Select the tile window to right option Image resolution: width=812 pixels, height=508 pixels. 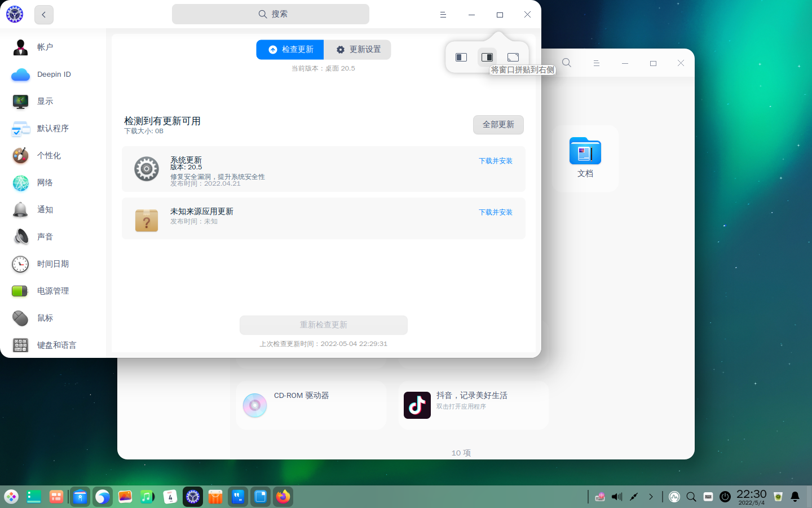(x=487, y=56)
